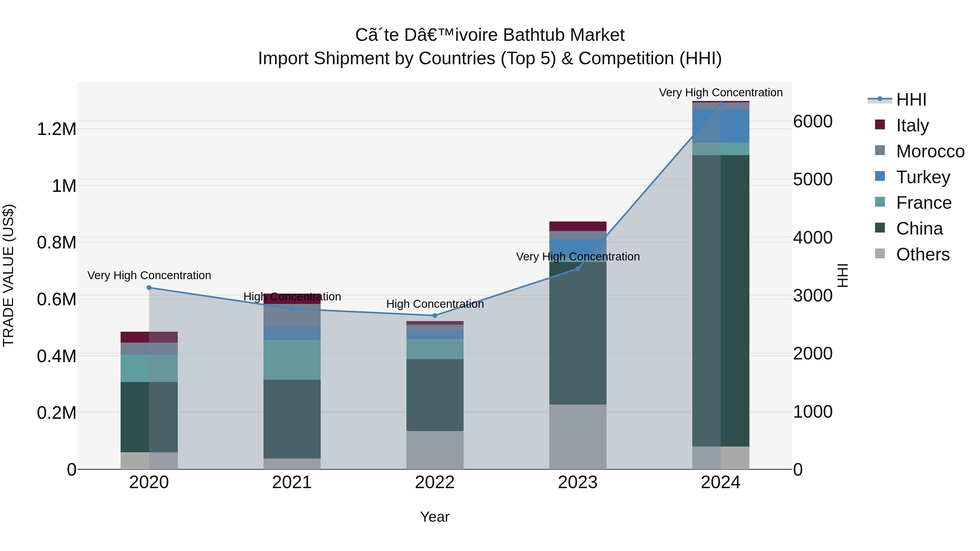Toggle the Italy legend entry
The width and height of the screenshot is (980, 551).
[902, 125]
